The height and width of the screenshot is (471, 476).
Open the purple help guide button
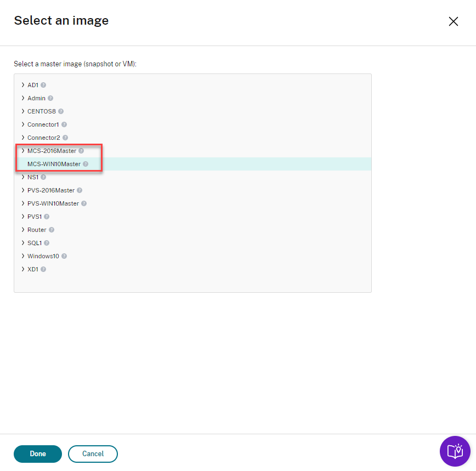pyautogui.click(x=455, y=451)
